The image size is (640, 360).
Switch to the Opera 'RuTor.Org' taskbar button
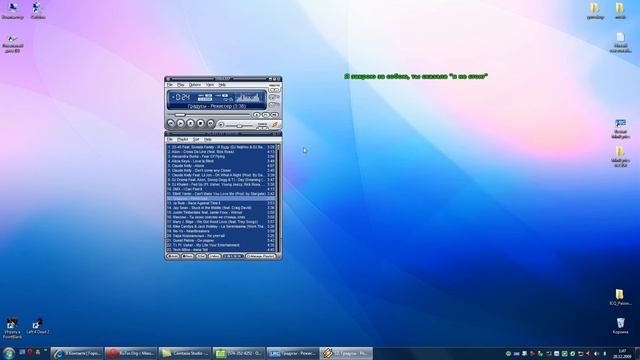(131, 353)
